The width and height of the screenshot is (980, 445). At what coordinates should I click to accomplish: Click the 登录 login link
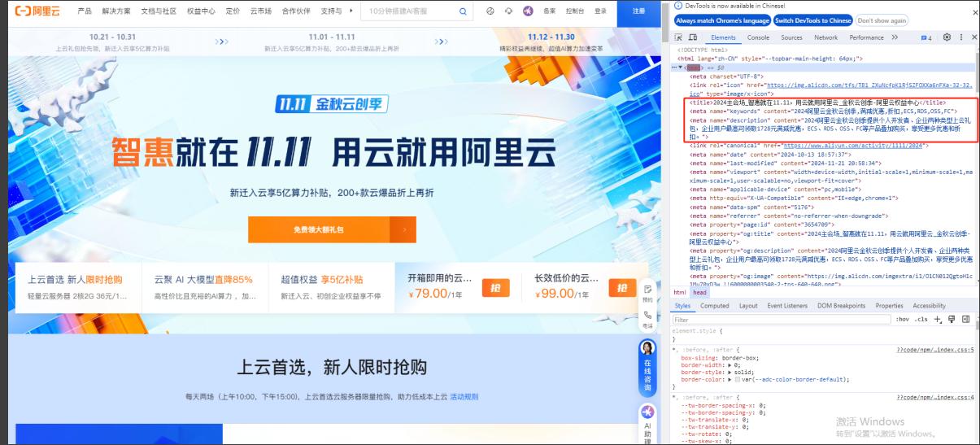coord(600,11)
